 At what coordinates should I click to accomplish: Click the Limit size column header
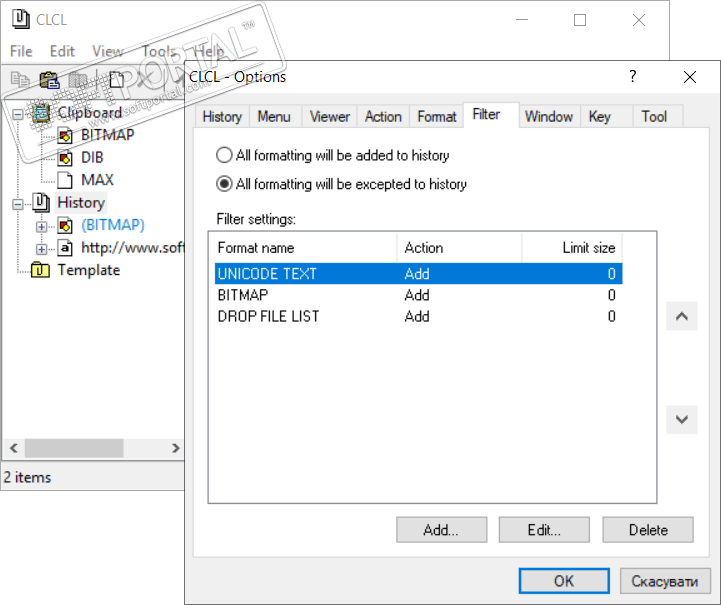coord(572,248)
